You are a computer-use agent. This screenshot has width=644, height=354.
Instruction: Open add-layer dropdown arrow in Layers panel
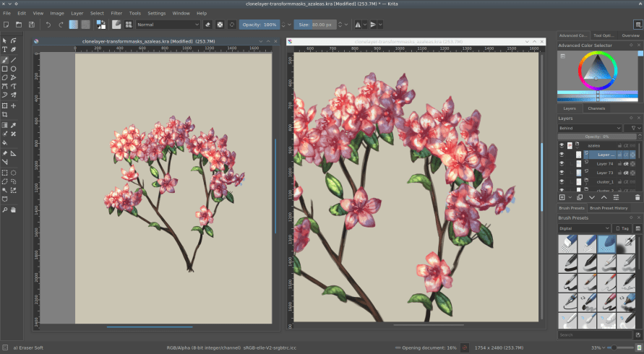(570, 197)
